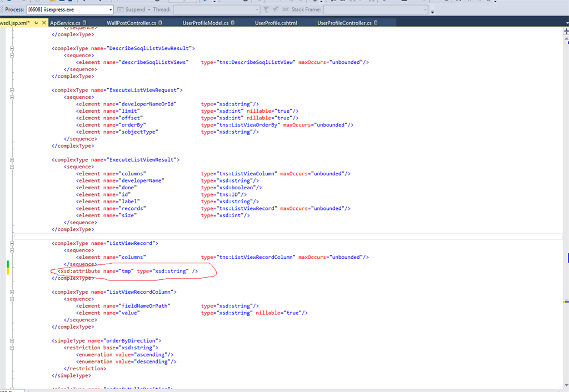Click the "sobjectType" element name
The image size is (569, 392).
[x=138, y=132]
